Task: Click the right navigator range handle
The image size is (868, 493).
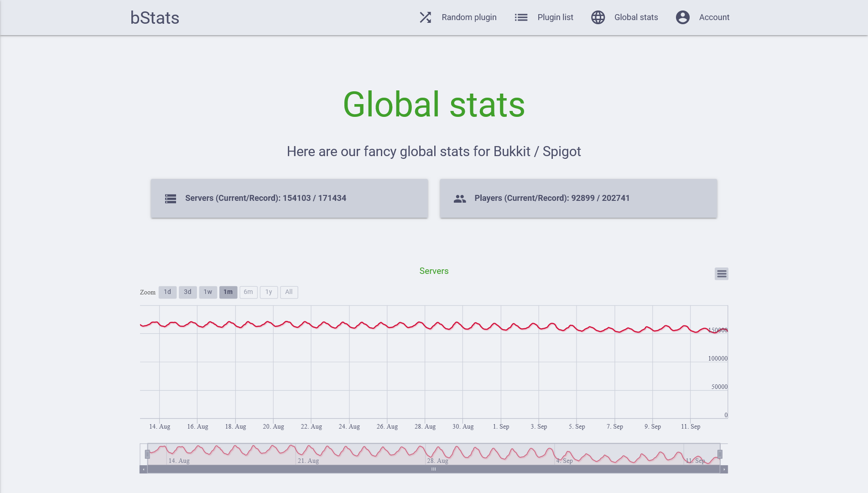Action: pos(720,454)
